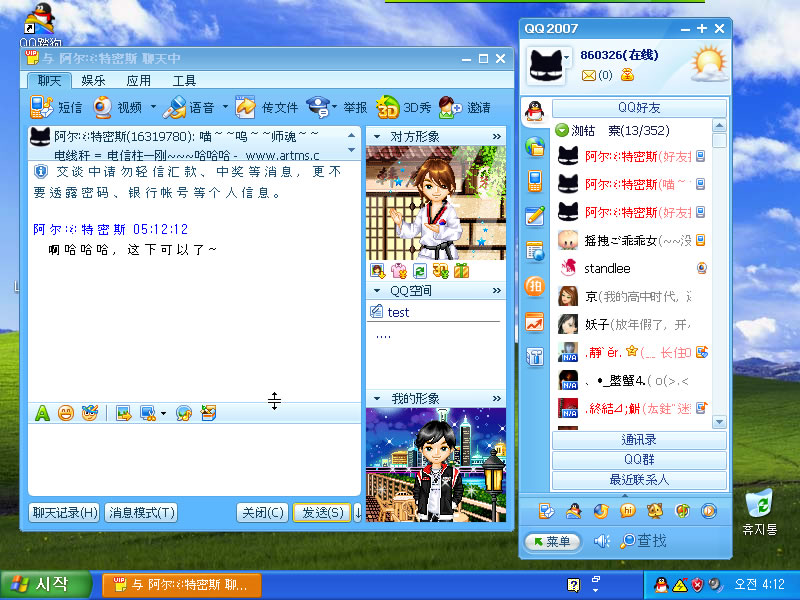The image size is (800, 600).
Task: Open the status dropdown by QQ avatar
Action: pos(567,58)
